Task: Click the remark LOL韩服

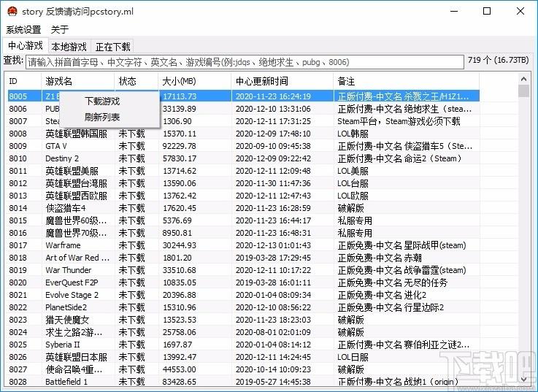Action: click(353, 134)
